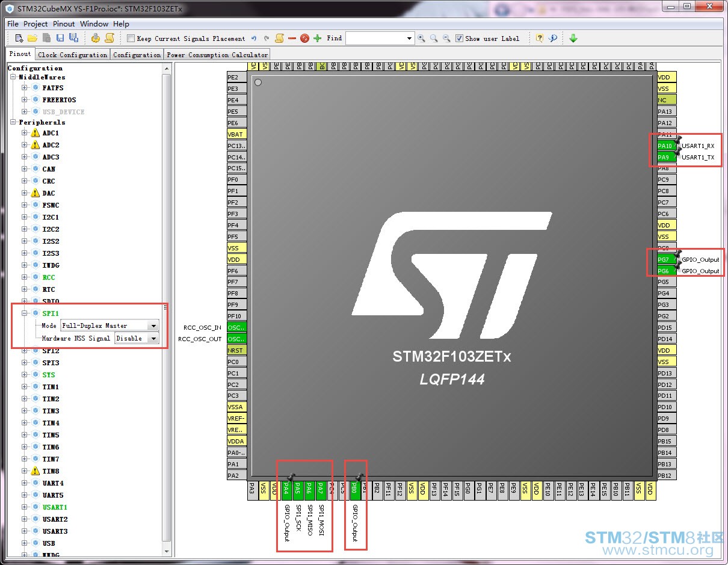Click the Save Project As icon
Image resolution: width=728 pixels, height=565 pixels.
pyautogui.click(x=73, y=38)
